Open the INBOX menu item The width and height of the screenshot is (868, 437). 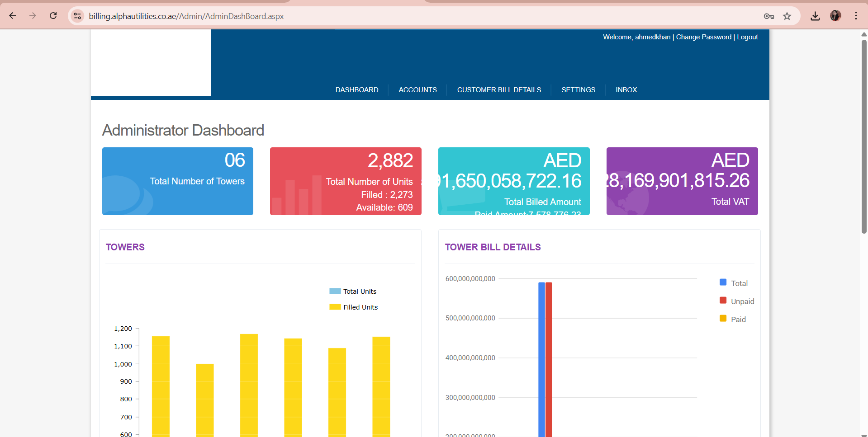click(x=626, y=90)
